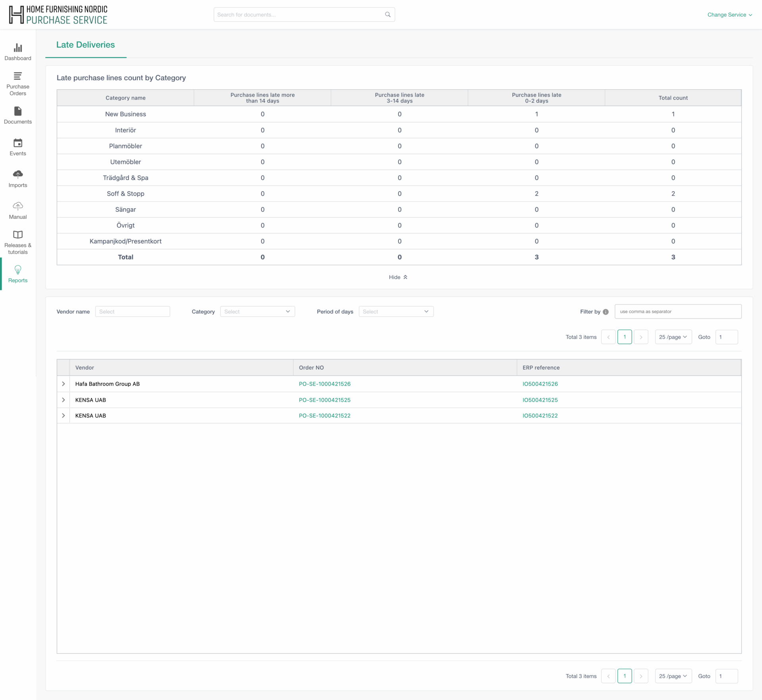The width and height of the screenshot is (762, 700).
Task: Click the Order NO column header
Action: coord(405,368)
